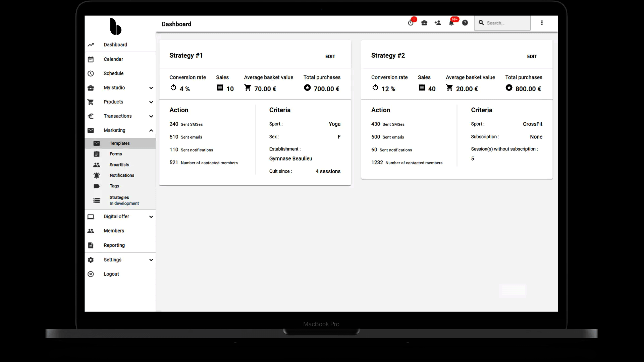The image size is (644, 362).
Task: Collapse the Marketing submenu chevron
Action: click(151, 130)
